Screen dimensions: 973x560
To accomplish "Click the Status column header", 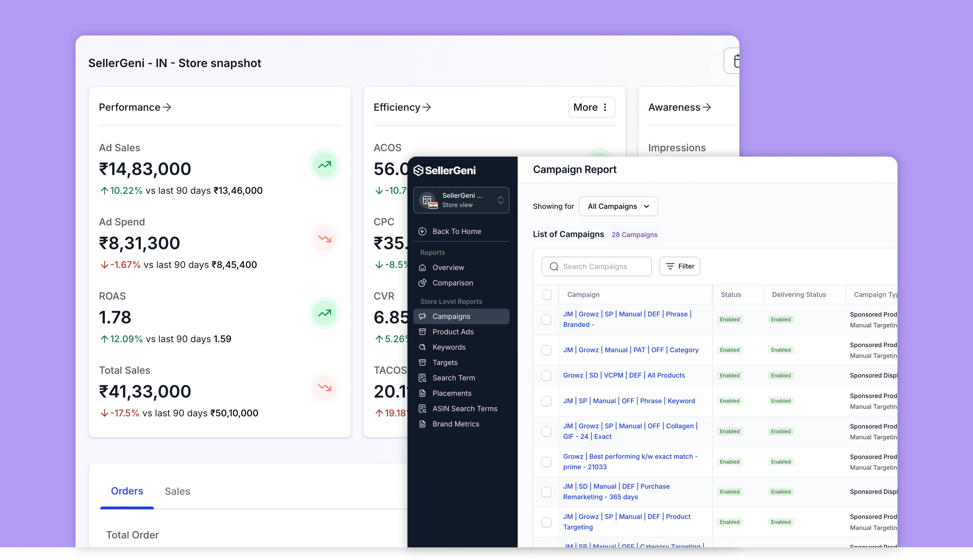I will pos(731,295).
